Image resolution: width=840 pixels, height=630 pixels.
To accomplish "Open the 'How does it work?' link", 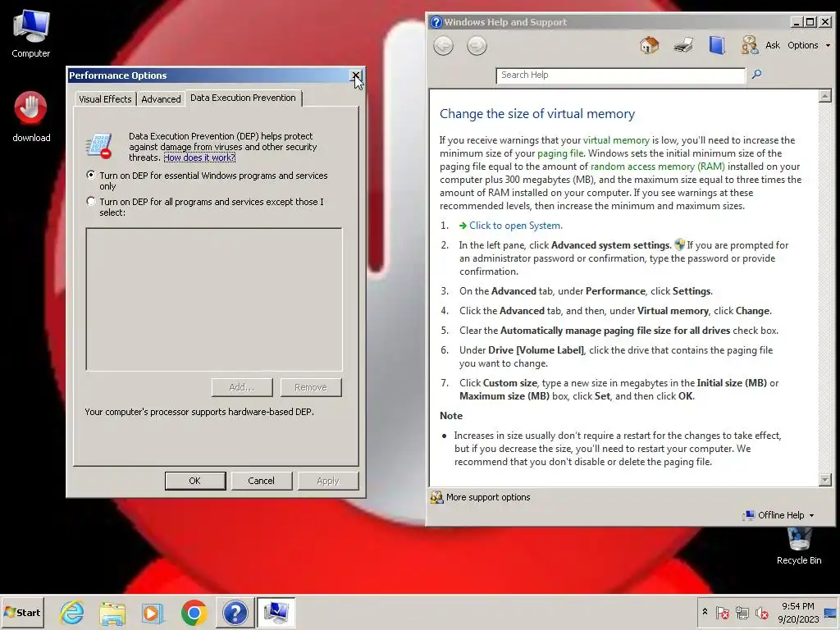I will point(199,157).
